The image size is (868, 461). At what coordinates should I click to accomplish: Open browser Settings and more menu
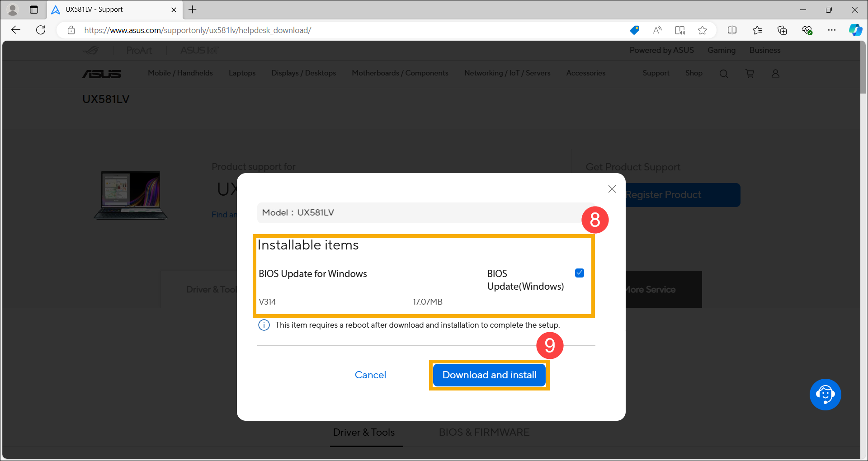[832, 30]
